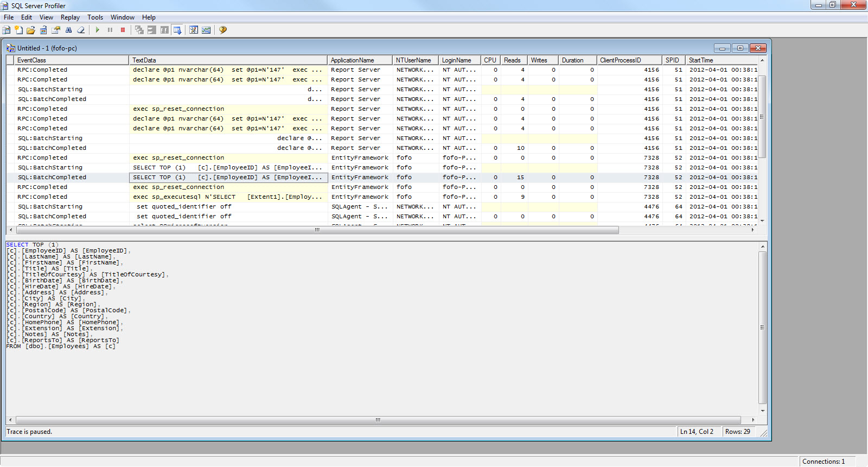Image resolution: width=868 pixels, height=467 pixels.
Task: Select the SQL:BatchCompleted 'set quoted_identifier off' row
Action: point(382,217)
